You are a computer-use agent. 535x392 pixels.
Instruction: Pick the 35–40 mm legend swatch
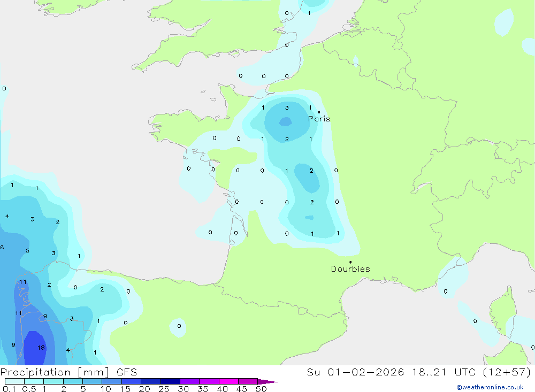[209, 381]
